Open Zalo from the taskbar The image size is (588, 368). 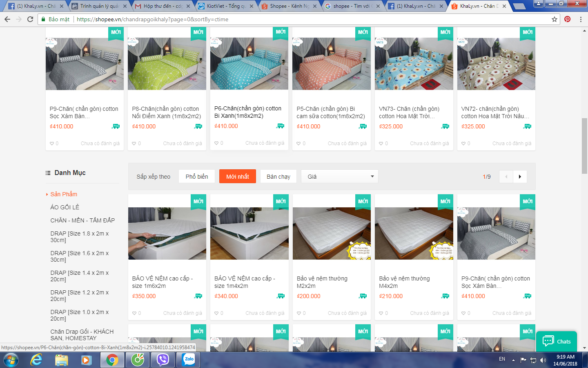click(189, 360)
